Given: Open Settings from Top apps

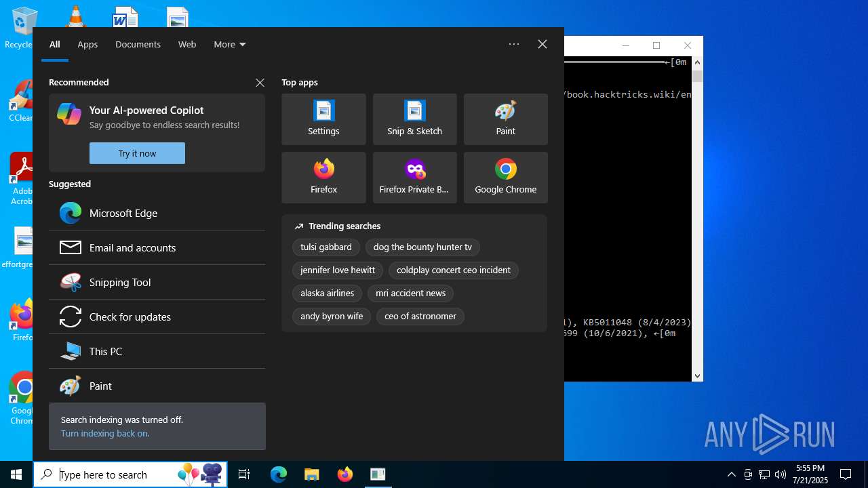Looking at the screenshot, I should tap(323, 119).
